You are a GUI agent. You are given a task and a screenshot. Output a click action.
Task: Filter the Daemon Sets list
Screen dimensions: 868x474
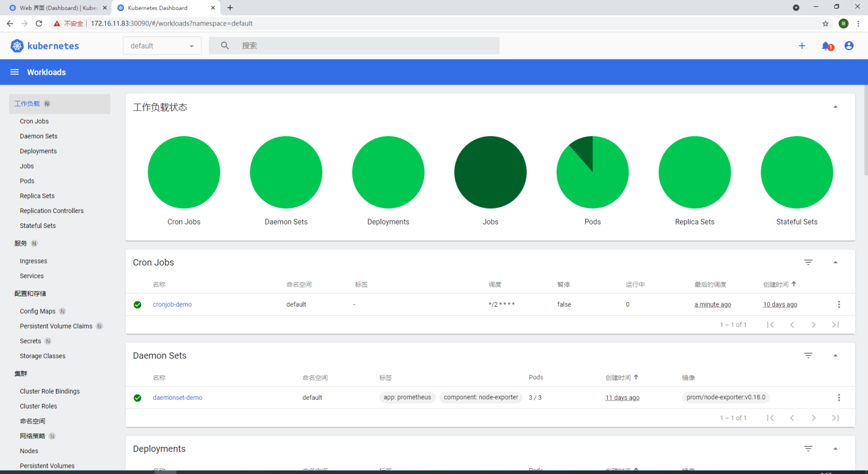(808, 355)
